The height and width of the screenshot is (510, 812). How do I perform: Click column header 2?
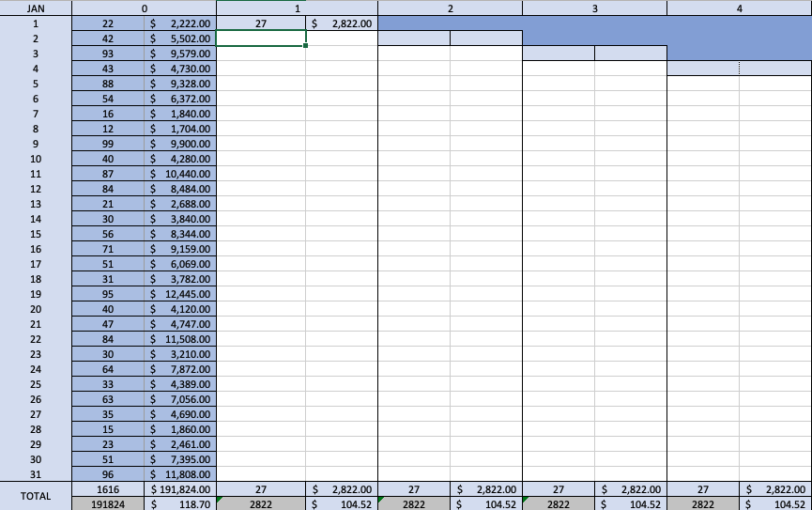tap(450, 8)
